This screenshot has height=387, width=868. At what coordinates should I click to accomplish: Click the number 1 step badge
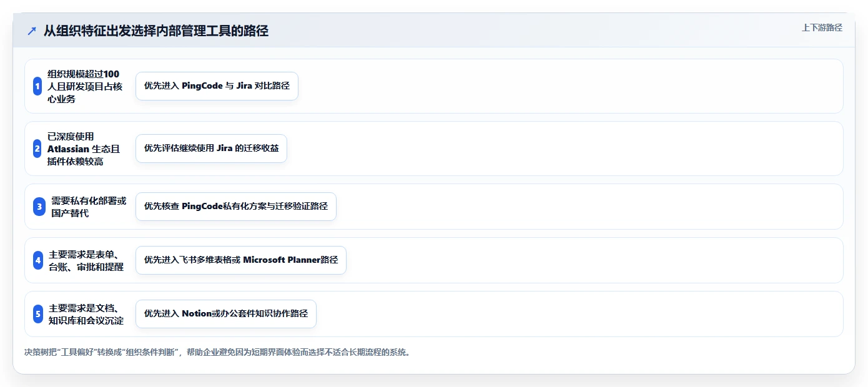pos(37,86)
